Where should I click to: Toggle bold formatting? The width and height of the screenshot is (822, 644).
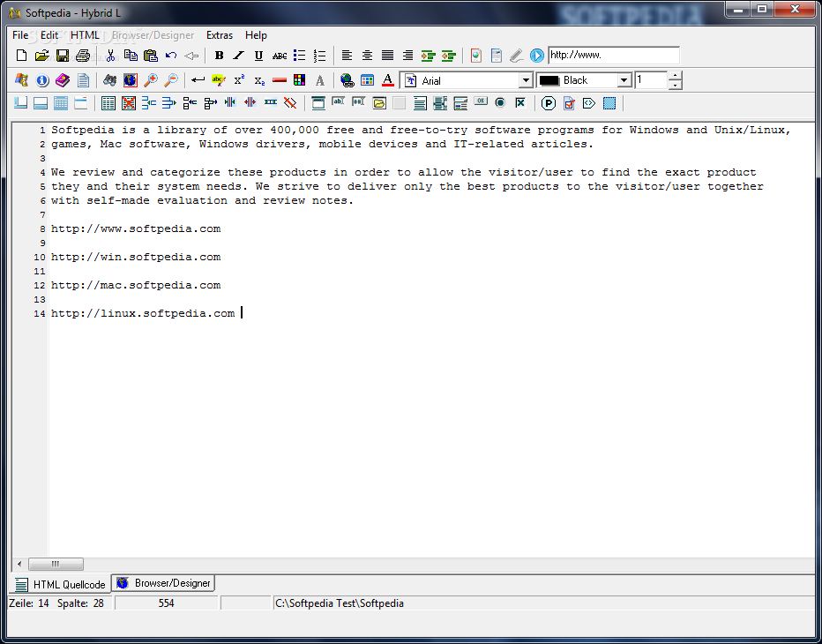(x=219, y=55)
